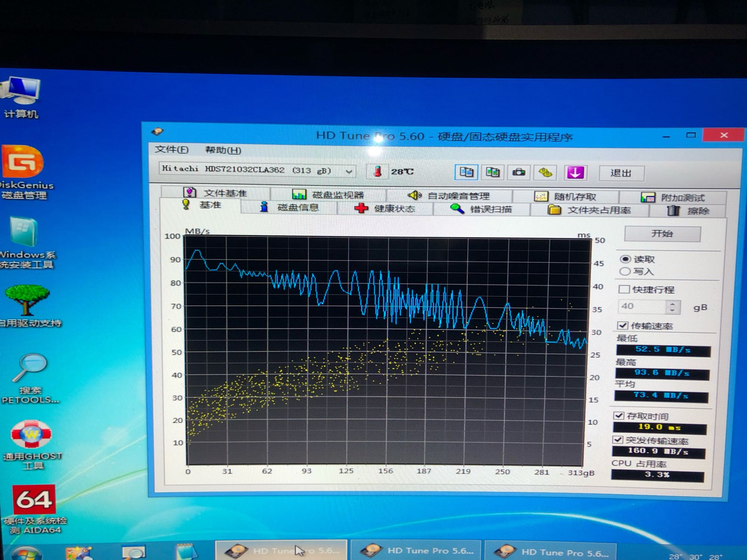The width and height of the screenshot is (747, 560).
Task: Open DiskGenius 磁盘管理 desktop icon
Action: coord(24,172)
